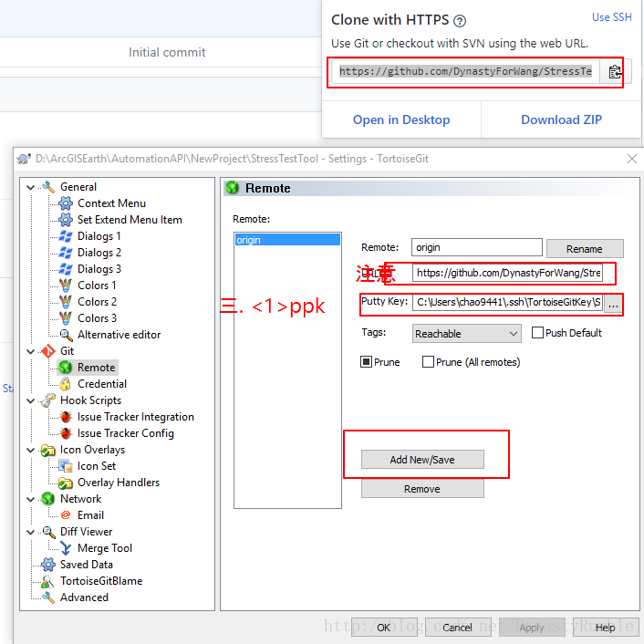
Task: Click the Overlay Handlers folder icon
Action: [66, 483]
